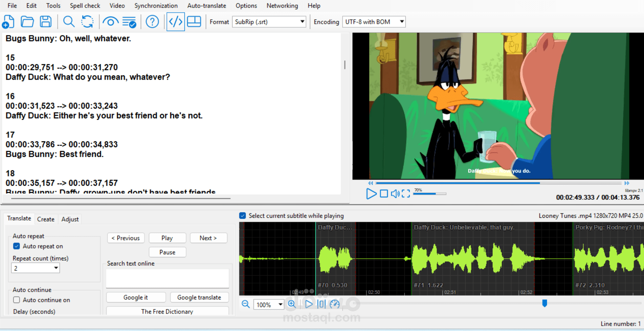Stop the video playback
This screenshot has width=644, height=331.
tap(384, 194)
